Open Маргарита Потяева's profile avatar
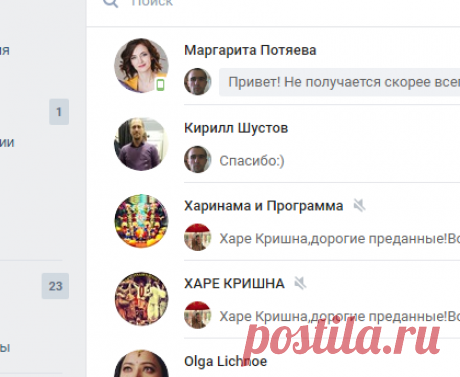Image resolution: width=460 pixels, height=377 pixels. [141, 65]
